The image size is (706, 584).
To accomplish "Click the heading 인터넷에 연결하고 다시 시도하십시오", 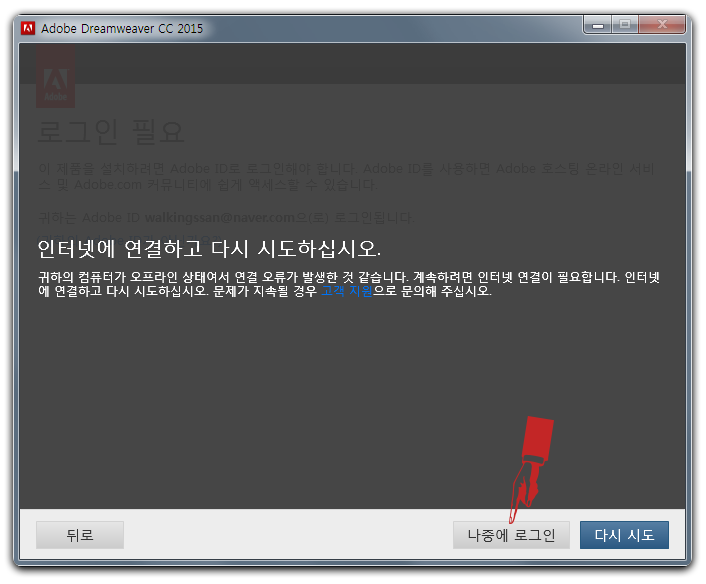I will pos(209,249).
